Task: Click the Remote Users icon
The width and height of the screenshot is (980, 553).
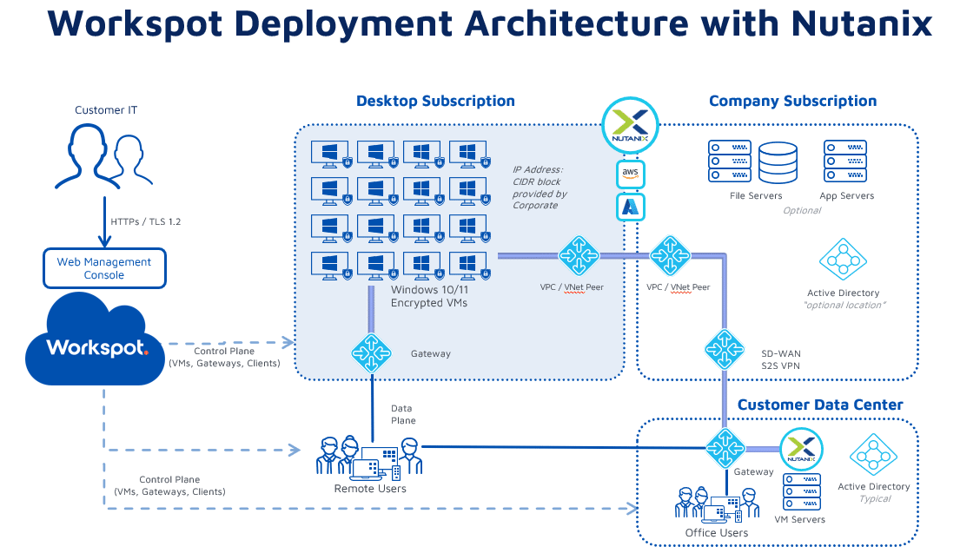Action: [368, 458]
